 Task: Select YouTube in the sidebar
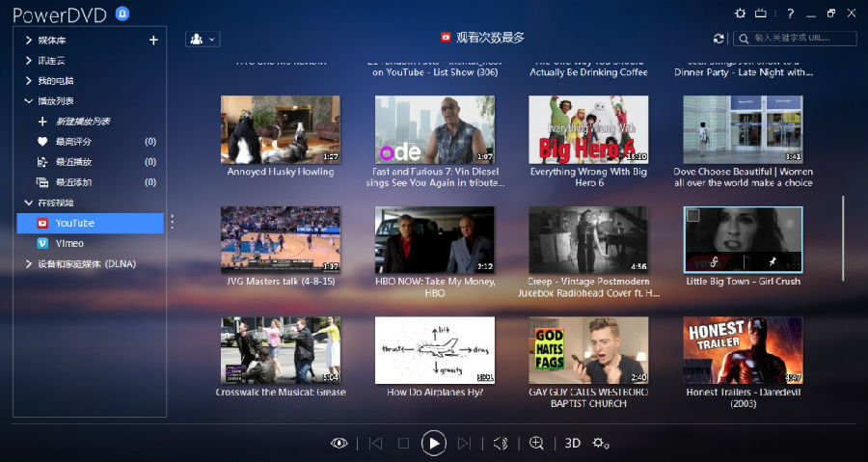coord(91,223)
